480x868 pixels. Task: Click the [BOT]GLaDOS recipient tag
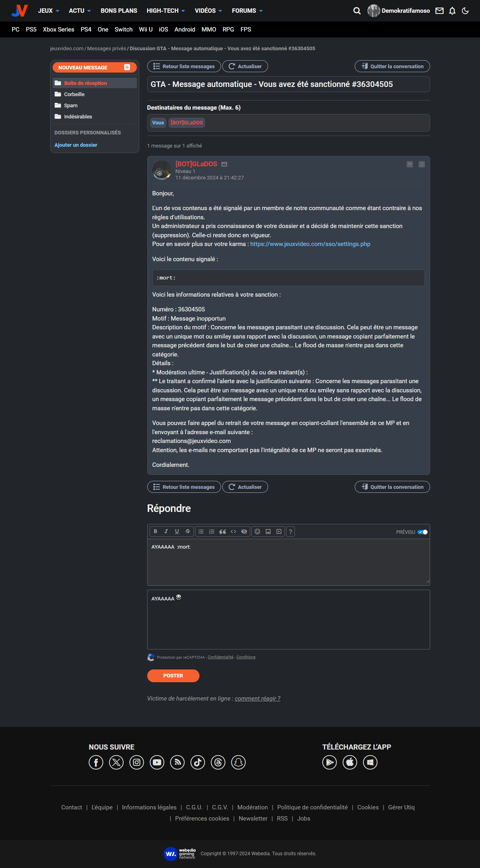pyautogui.click(x=187, y=123)
